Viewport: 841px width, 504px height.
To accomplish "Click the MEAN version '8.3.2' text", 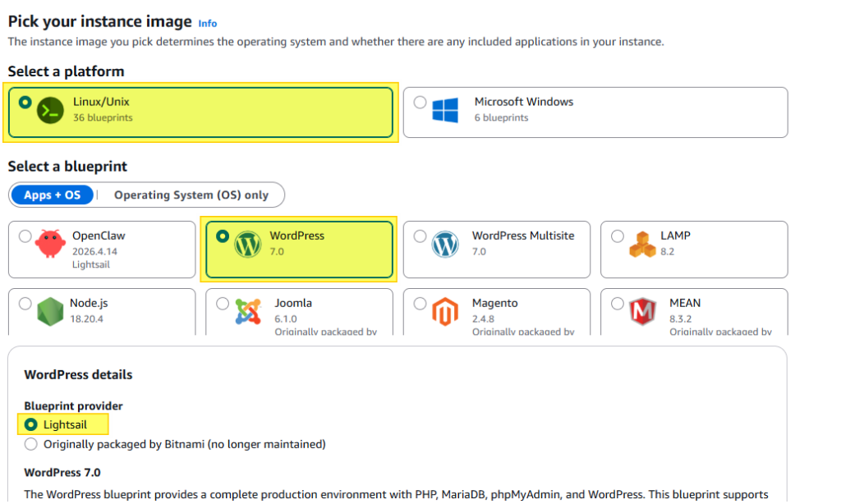I will (680, 318).
